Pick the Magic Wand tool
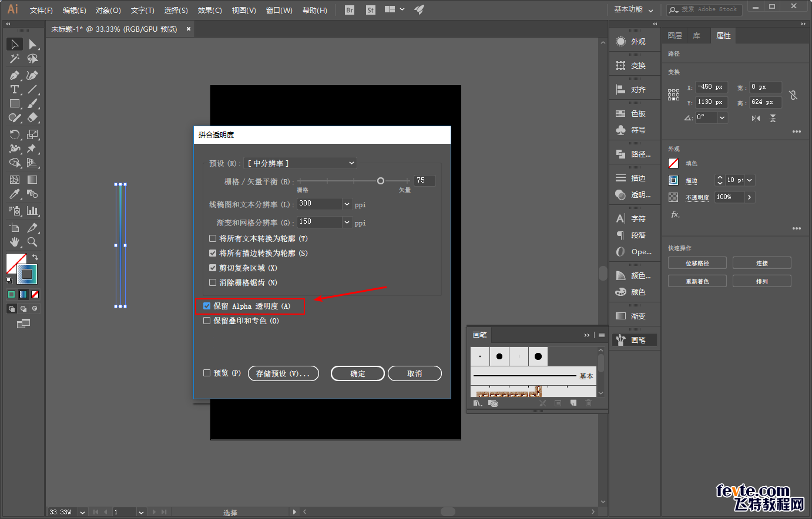 (x=15, y=59)
